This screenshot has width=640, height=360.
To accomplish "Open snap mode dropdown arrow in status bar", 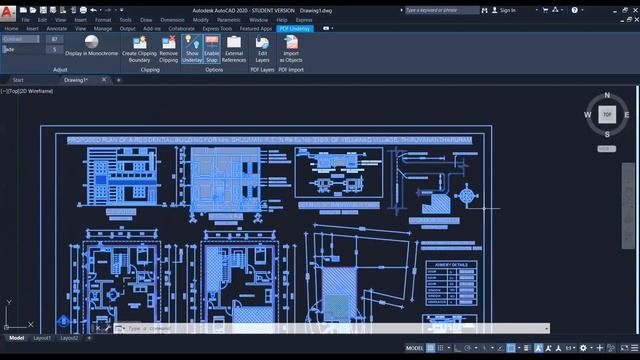I will 449,348.
